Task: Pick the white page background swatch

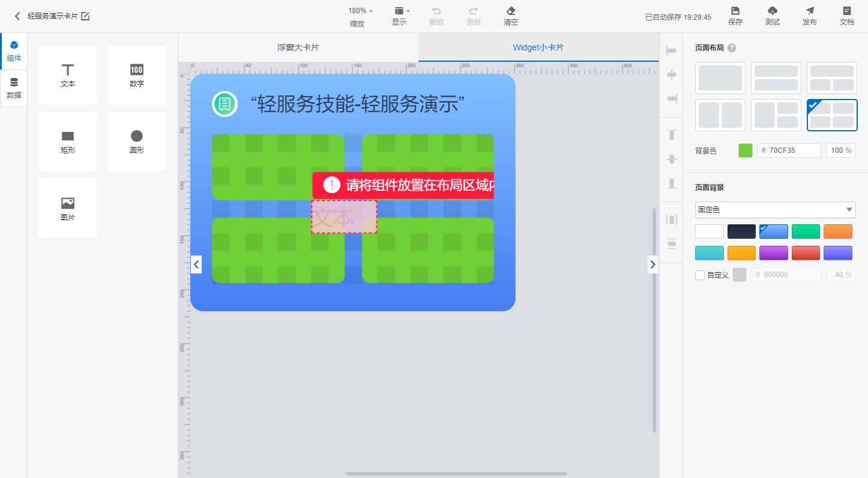Action: pos(710,232)
